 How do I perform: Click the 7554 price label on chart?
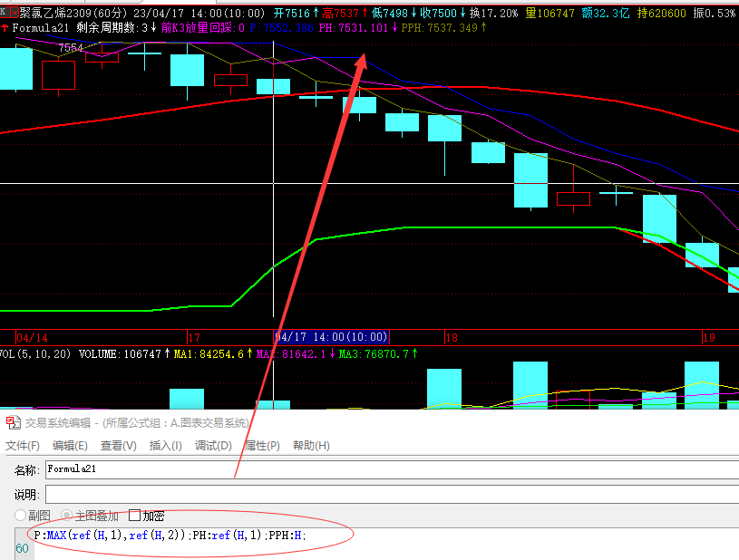(x=71, y=47)
